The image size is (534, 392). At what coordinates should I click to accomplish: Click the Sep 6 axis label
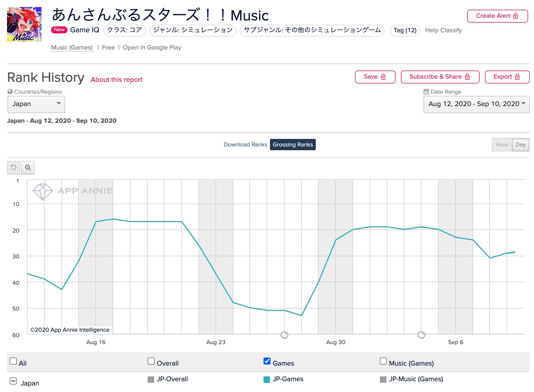click(x=456, y=342)
